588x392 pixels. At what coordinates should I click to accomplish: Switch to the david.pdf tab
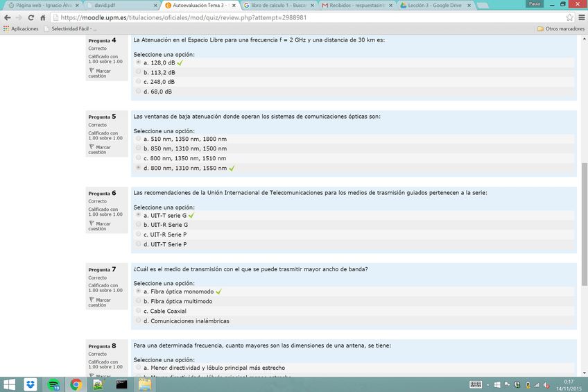[104, 5]
